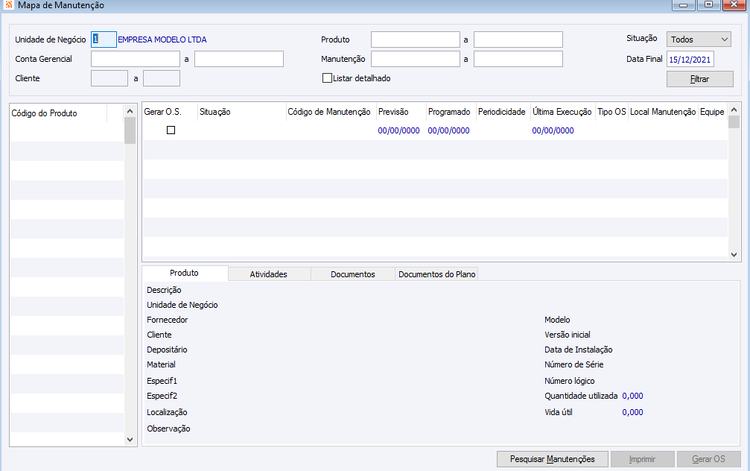Click the Gerar OS button
The height and width of the screenshot is (471, 750).
(708, 459)
